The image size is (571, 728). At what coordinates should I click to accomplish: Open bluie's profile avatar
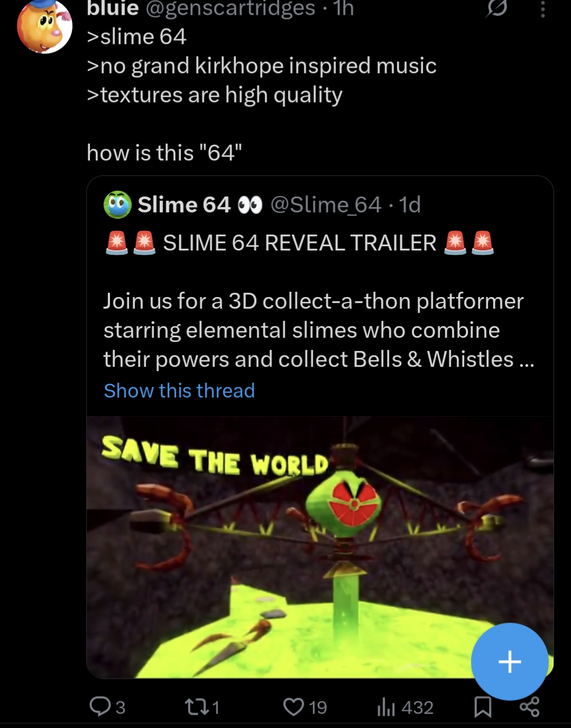tap(44, 25)
